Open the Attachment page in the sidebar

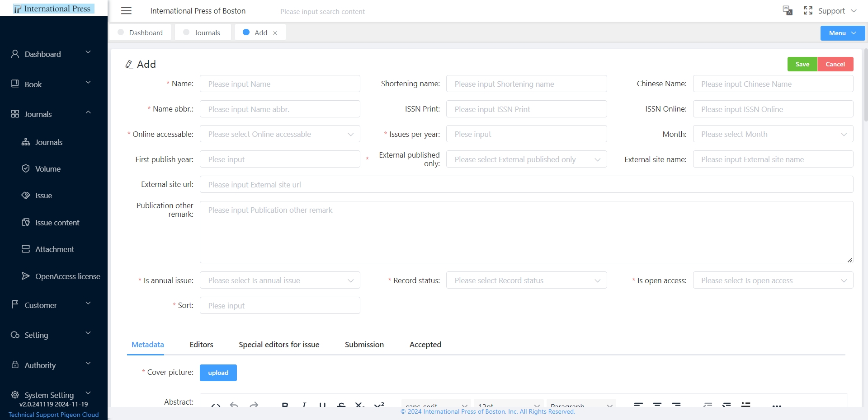click(54, 249)
